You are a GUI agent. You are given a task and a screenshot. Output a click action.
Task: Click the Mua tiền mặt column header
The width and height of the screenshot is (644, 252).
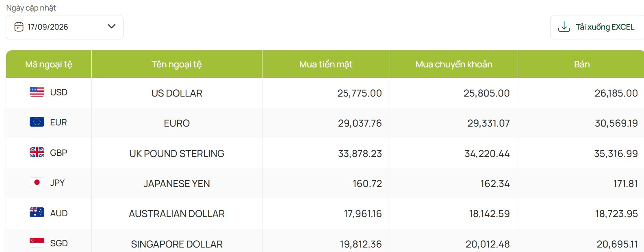[326, 64]
